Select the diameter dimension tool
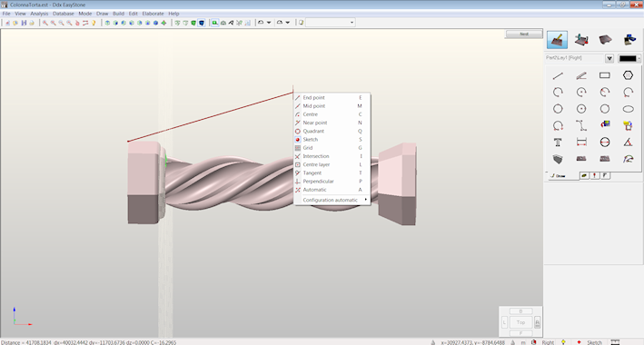The height and width of the screenshot is (345, 644). [605, 143]
